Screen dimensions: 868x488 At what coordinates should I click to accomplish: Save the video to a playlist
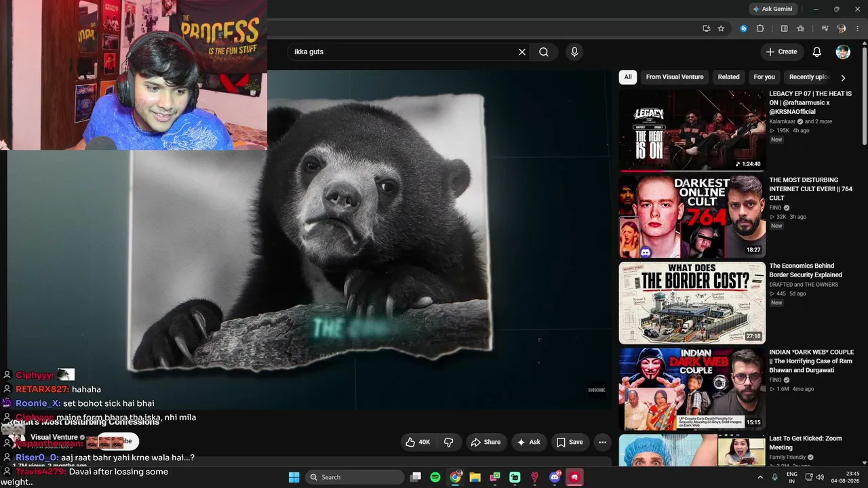point(570,442)
